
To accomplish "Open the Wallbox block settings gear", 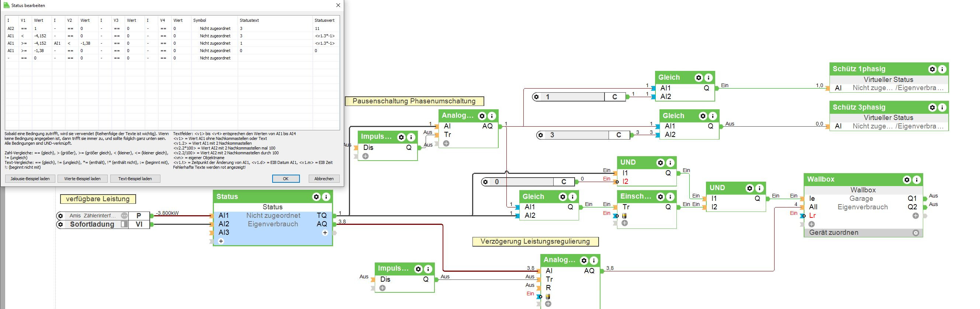I will pyautogui.click(x=907, y=179).
